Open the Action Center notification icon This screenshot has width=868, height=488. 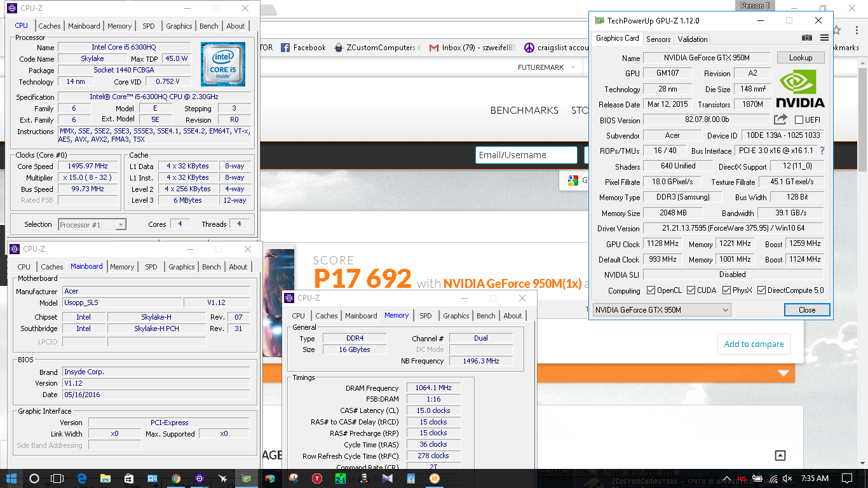point(848,478)
